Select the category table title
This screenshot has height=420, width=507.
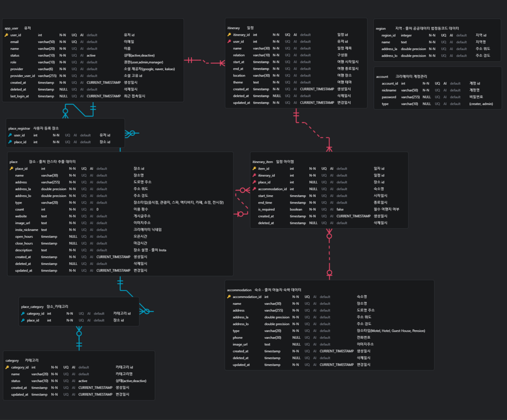pos(12,361)
